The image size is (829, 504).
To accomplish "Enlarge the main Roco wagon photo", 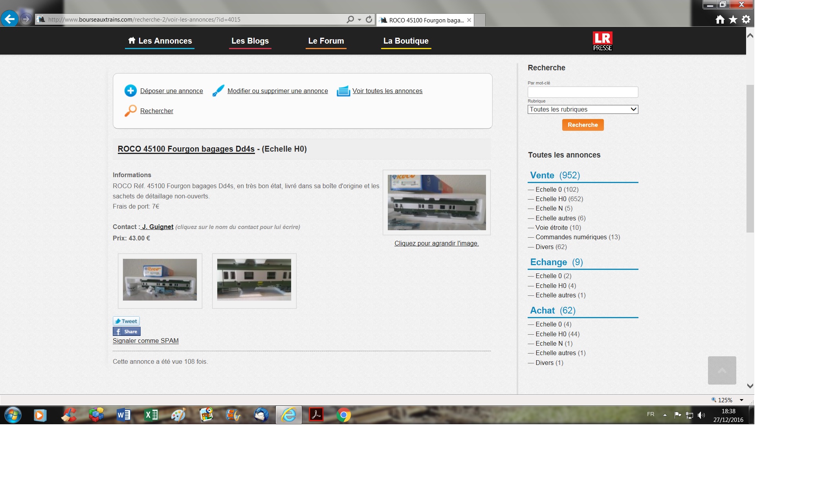I will (437, 202).
